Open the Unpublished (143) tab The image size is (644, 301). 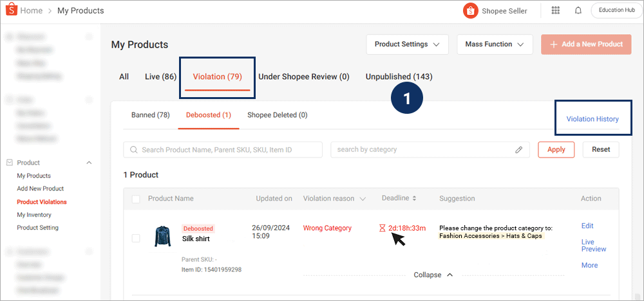click(x=399, y=77)
